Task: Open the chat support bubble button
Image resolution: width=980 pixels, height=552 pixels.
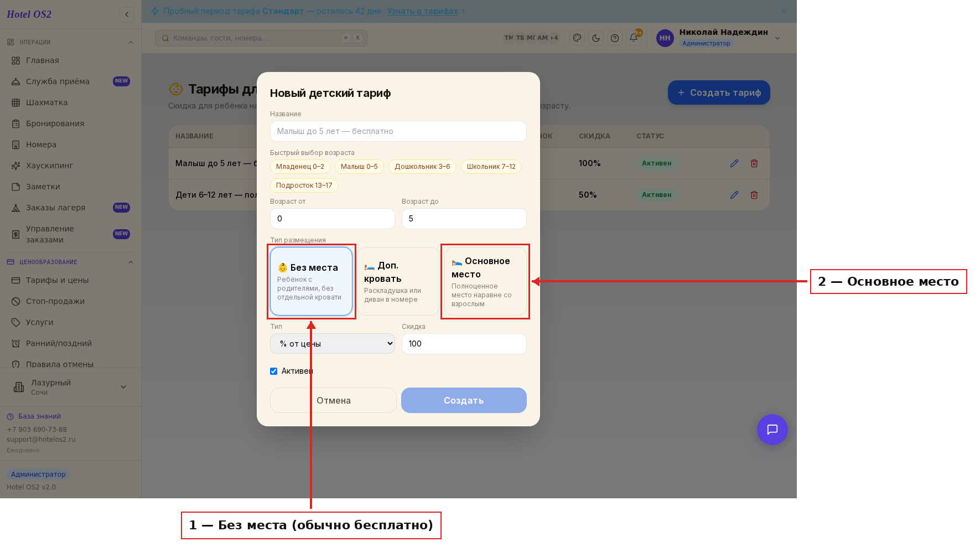Action: point(772,430)
